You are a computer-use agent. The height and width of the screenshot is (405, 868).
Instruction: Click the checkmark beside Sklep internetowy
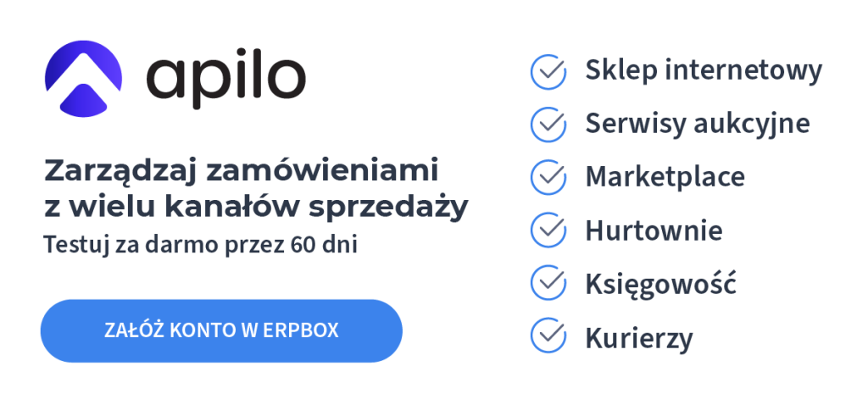pyautogui.click(x=548, y=71)
